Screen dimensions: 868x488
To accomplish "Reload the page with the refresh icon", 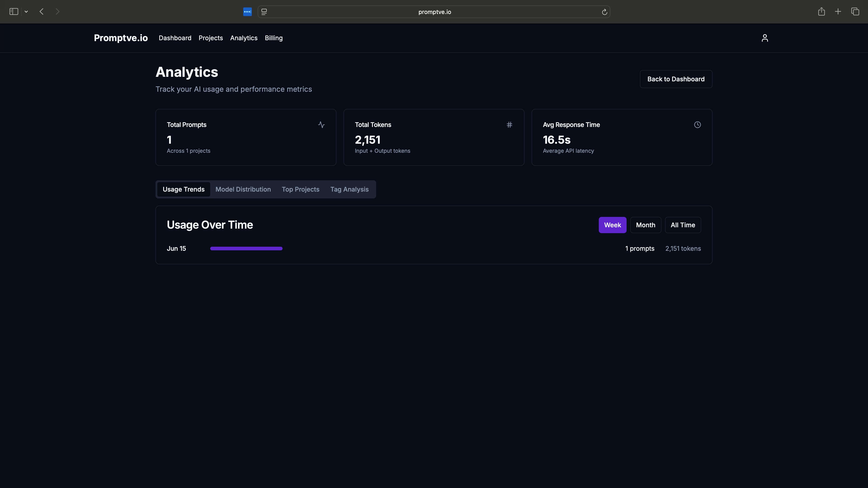I will coord(604,12).
